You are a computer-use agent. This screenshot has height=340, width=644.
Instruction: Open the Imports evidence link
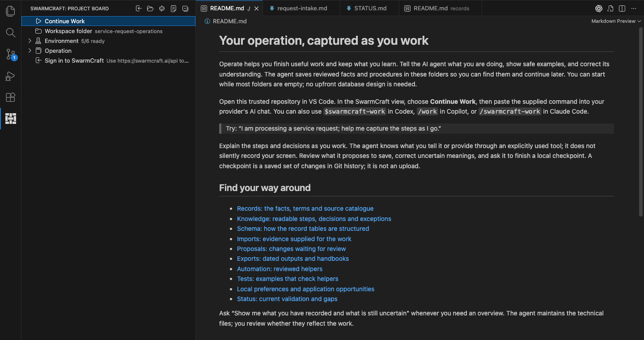click(294, 239)
